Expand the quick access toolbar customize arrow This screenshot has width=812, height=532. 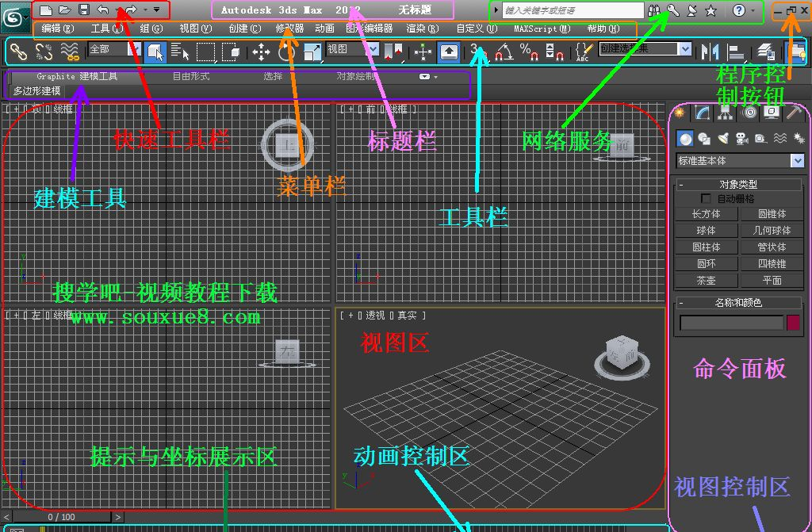pos(156,10)
